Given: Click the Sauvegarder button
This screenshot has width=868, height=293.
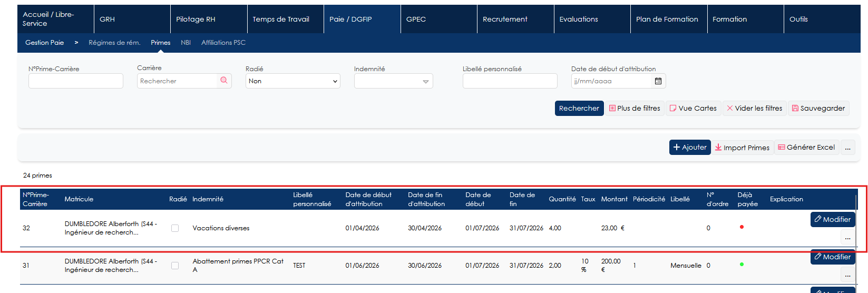Looking at the screenshot, I should (818, 108).
